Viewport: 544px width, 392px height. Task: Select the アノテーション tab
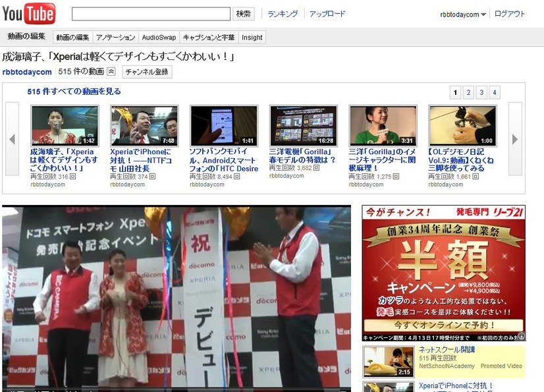coord(115,37)
